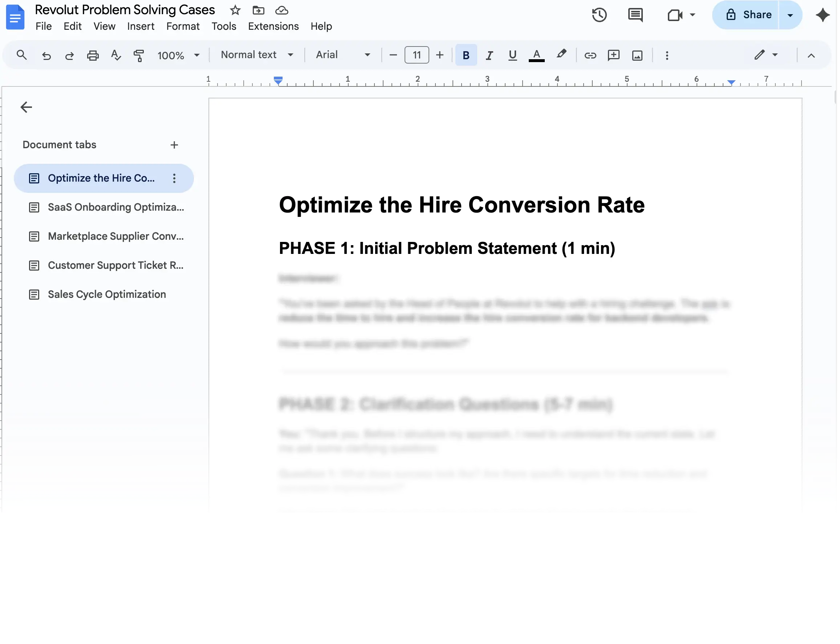Viewport: 840px width, 644px height.
Task: Open the Tools menu
Action: pyautogui.click(x=224, y=26)
